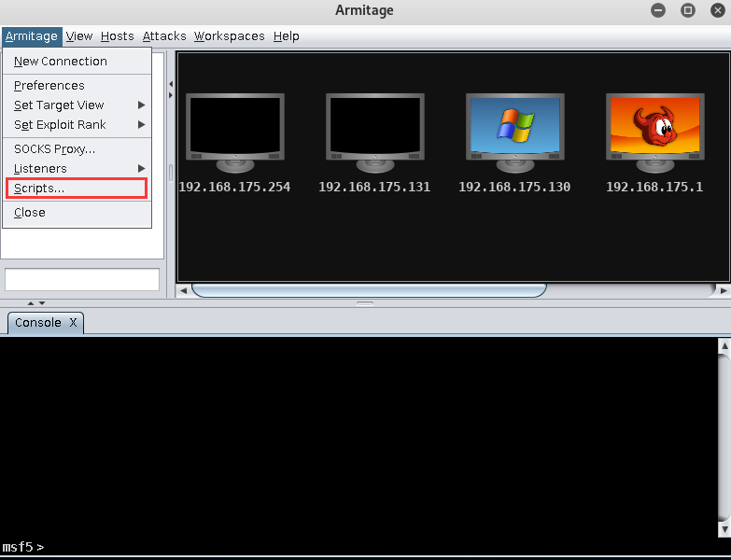Screen dimensions: 731x560
Task: Click console scrollbar up arrow
Action: [724, 345]
